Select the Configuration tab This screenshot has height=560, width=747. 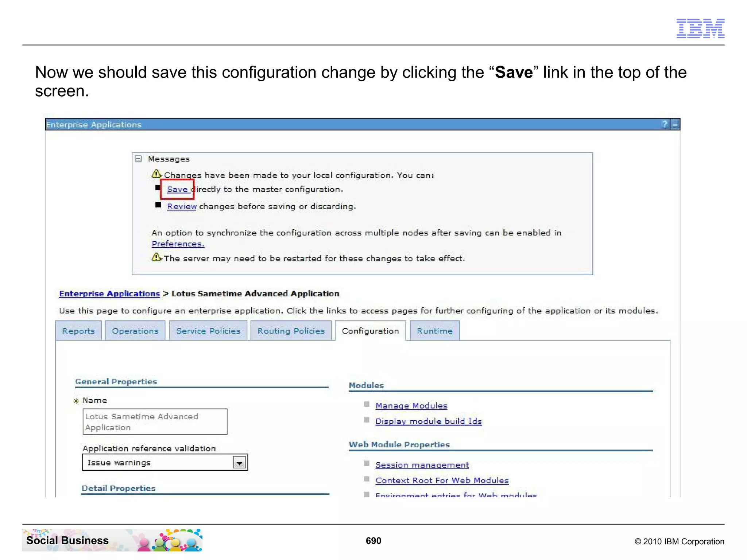point(370,331)
